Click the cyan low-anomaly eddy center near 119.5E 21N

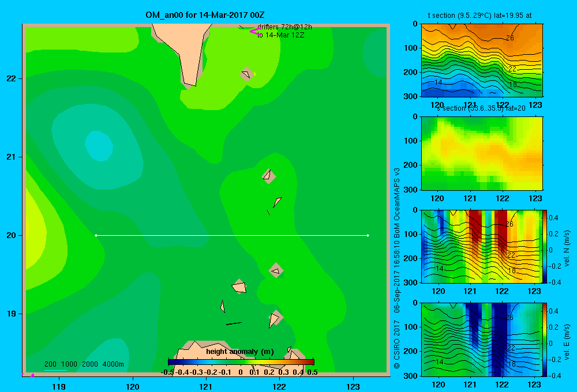(99, 146)
